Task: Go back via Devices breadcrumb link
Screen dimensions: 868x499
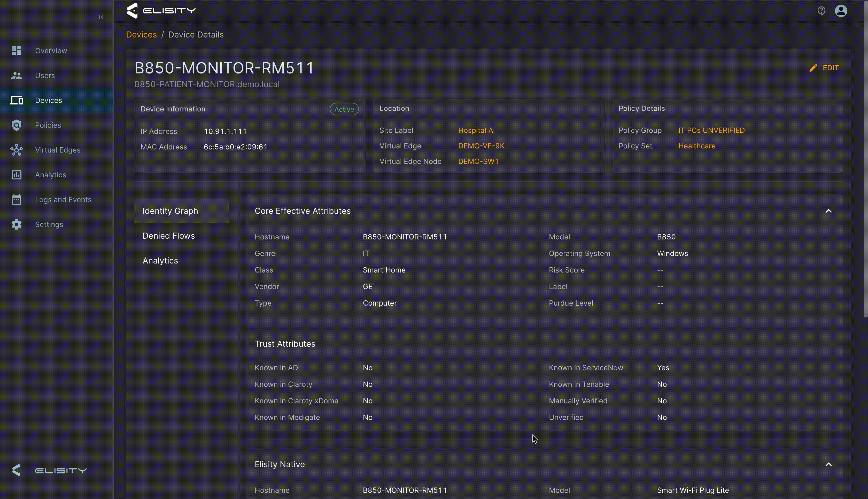Action: [x=141, y=35]
